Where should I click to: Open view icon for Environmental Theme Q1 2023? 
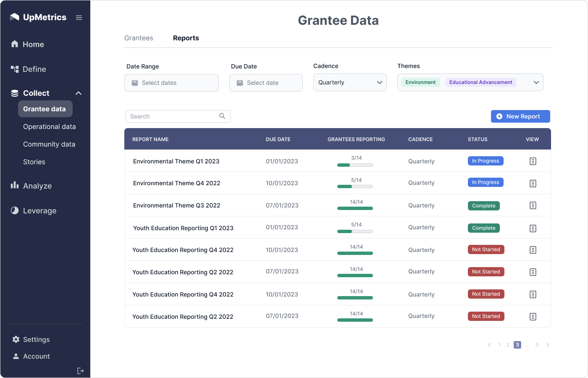point(533,161)
